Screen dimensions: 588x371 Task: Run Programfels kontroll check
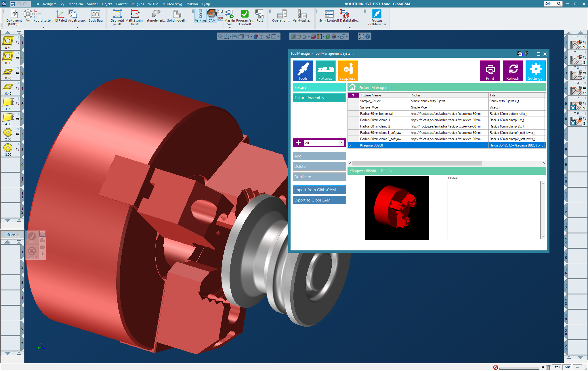click(245, 18)
